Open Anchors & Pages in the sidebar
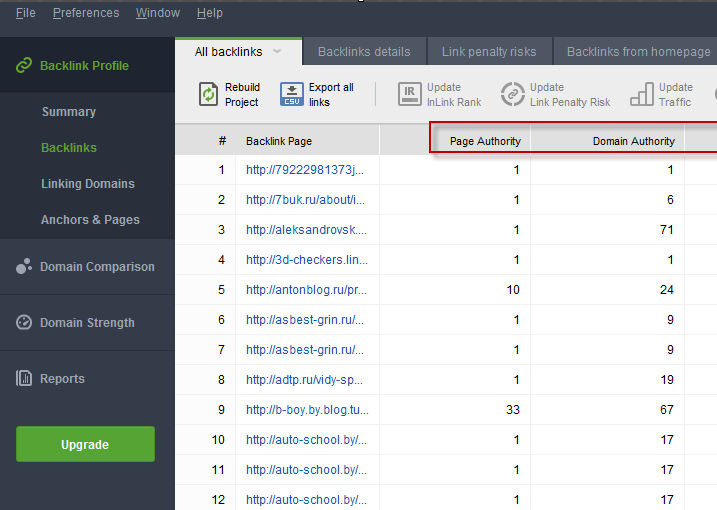Screen dimensions: 717x510 point(90,220)
